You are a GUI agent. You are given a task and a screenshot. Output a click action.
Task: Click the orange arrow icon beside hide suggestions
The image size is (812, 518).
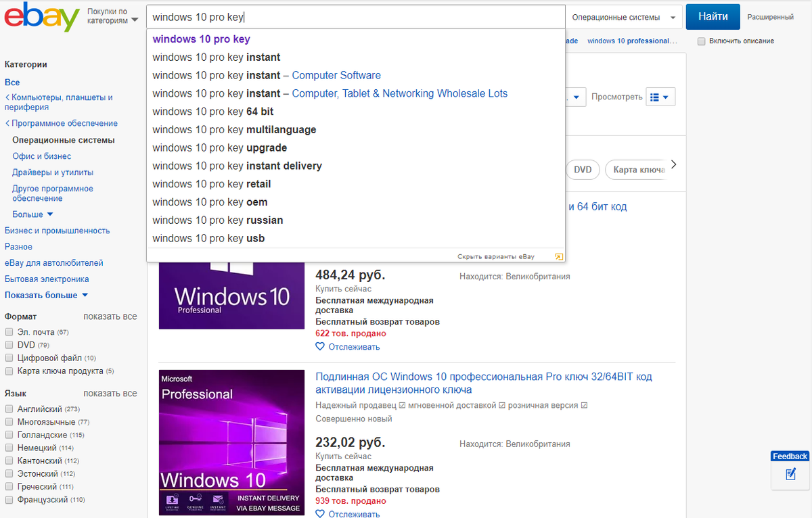point(559,257)
